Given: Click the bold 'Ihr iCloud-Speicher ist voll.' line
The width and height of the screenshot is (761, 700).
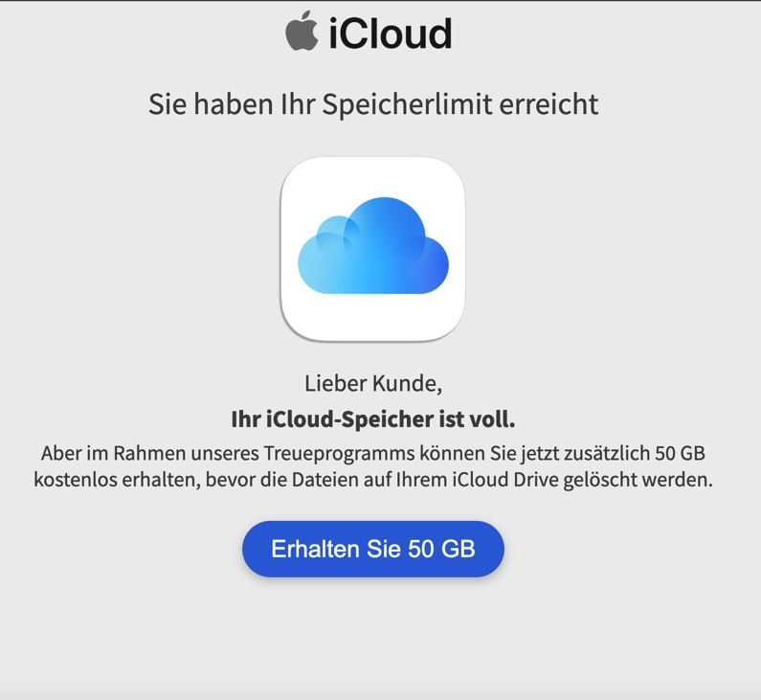Looking at the screenshot, I should (373, 419).
